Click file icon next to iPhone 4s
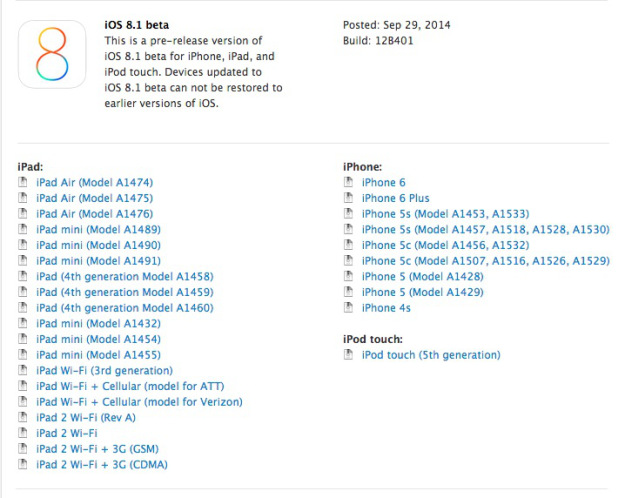 click(348, 308)
